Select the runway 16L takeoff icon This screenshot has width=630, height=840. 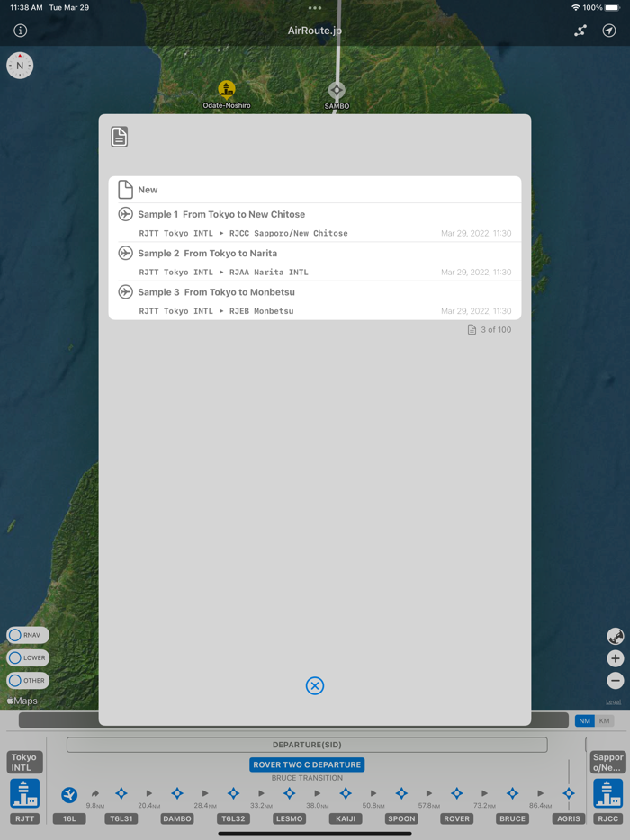coord(69,794)
